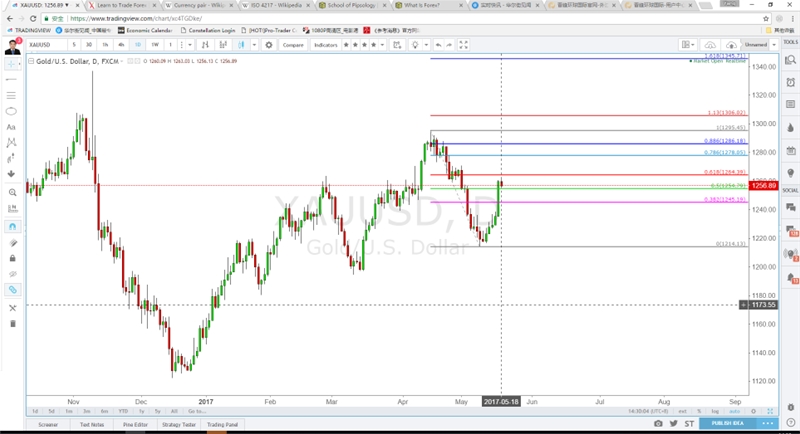This screenshot has height=434, width=800.
Task: Lock all drawing tools
Action: pos(12,258)
